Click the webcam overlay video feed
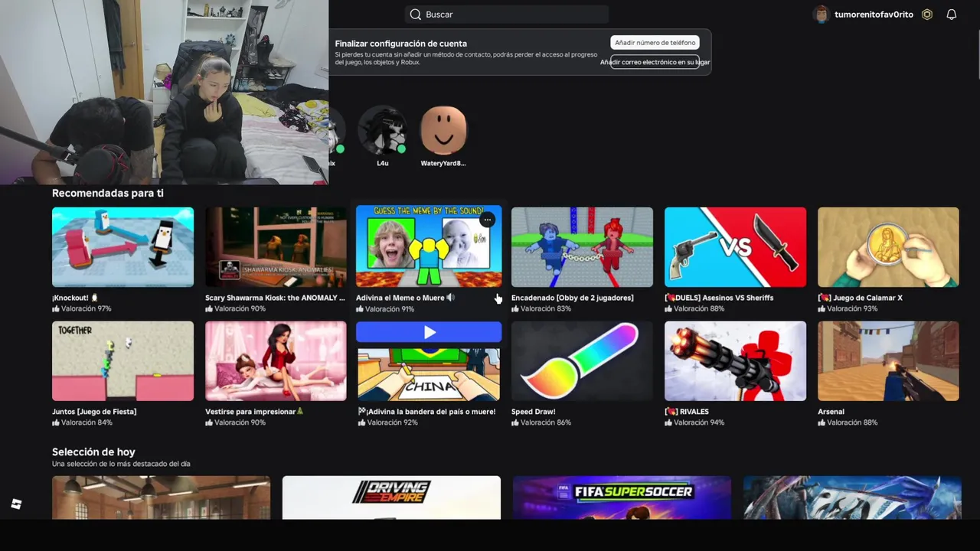 (165, 92)
